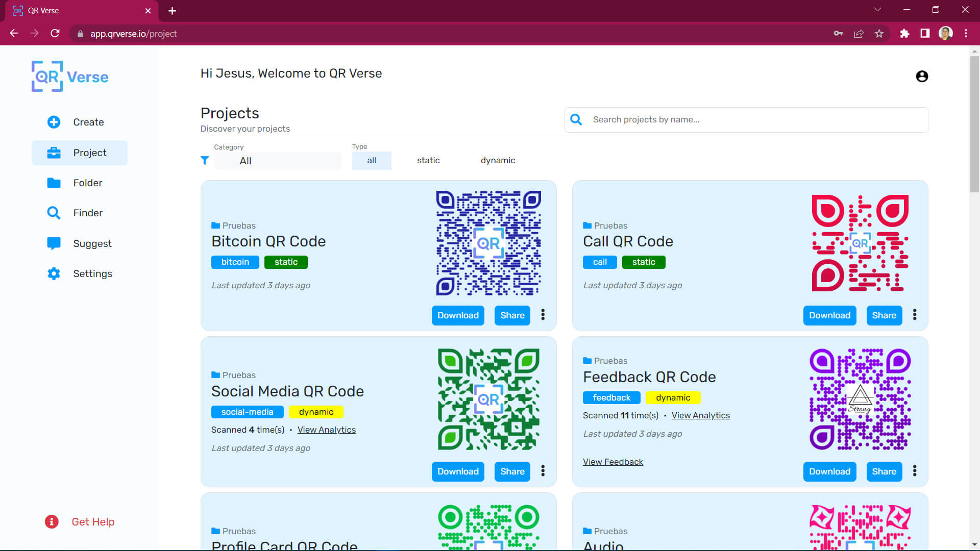Click the QR Verse logo
This screenshot has height=551, width=980.
pyautogui.click(x=70, y=77)
